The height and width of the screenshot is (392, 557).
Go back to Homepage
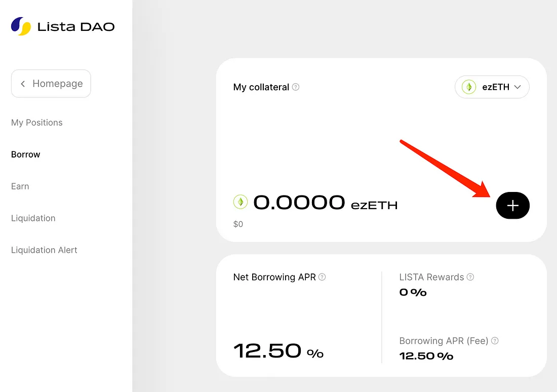[51, 84]
